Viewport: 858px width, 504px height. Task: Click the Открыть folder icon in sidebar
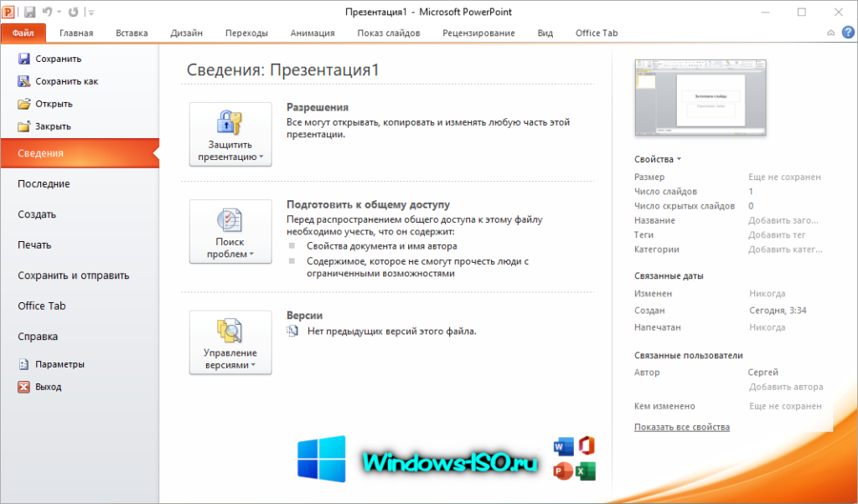[x=24, y=104]
